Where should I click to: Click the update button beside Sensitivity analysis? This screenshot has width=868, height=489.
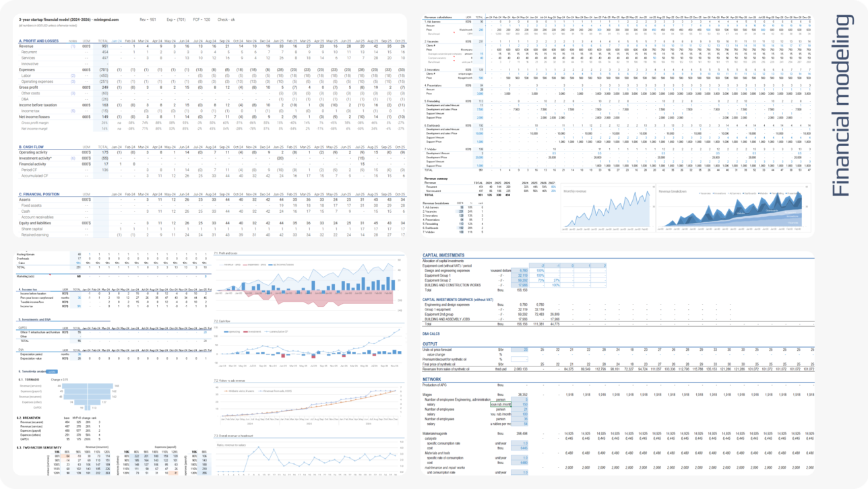52,371
